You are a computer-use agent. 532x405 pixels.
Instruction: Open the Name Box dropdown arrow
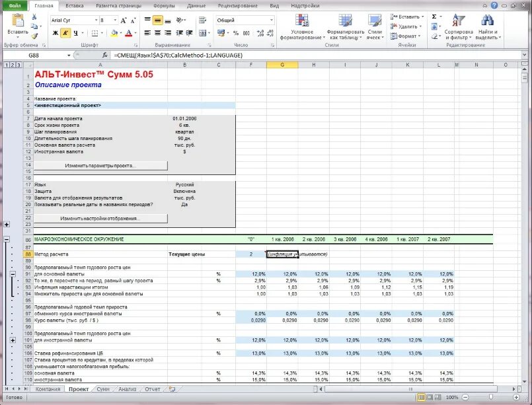click(x=69, y=55)
